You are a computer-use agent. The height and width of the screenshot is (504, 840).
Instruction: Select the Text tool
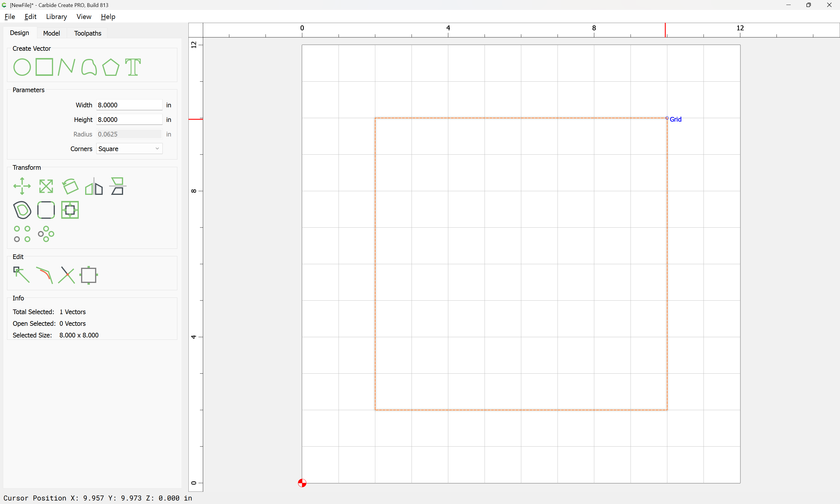pos(133,67)
